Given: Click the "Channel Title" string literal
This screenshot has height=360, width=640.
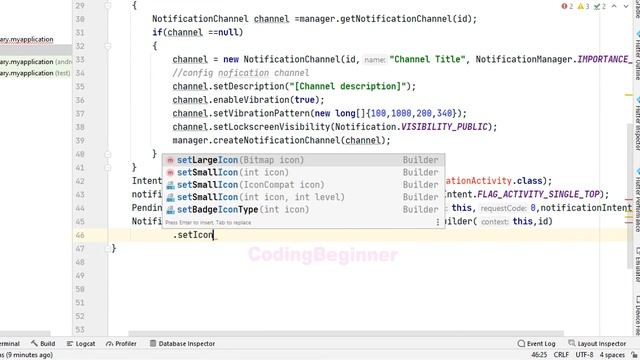Looking at the screenshot, I should click(x=427, y=60).
